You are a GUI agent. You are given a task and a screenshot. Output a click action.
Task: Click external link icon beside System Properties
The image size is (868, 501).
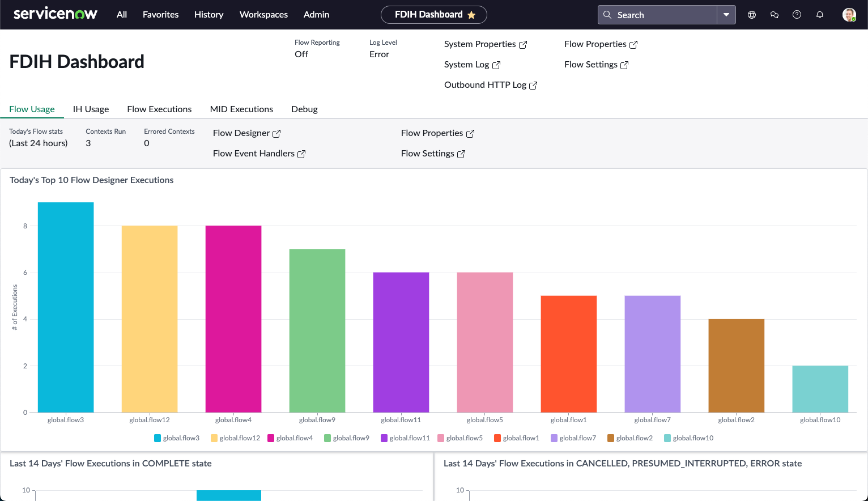523,44
